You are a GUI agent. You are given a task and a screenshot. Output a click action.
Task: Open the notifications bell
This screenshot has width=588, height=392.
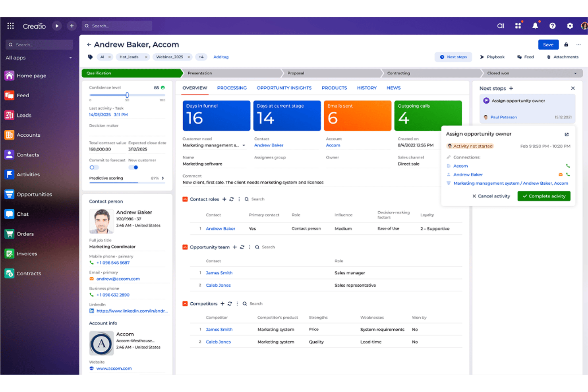pyautogui.click(x=535, y=26)
